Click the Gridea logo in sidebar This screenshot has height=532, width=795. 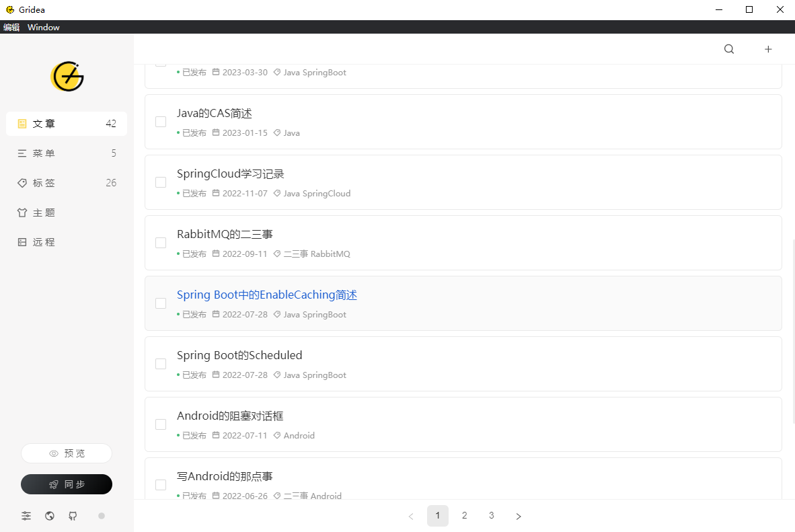pos(67,77)
